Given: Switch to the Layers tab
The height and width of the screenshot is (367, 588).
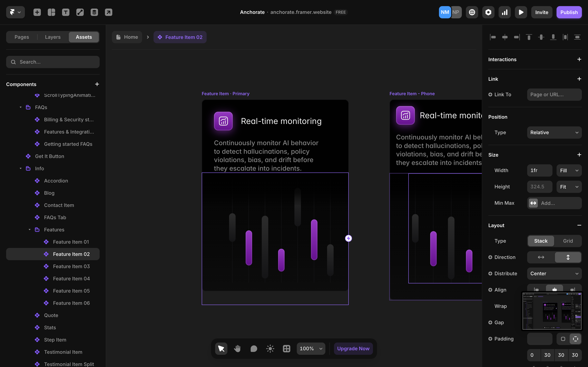Looking at the screenshot, I should tap(53, 37).
